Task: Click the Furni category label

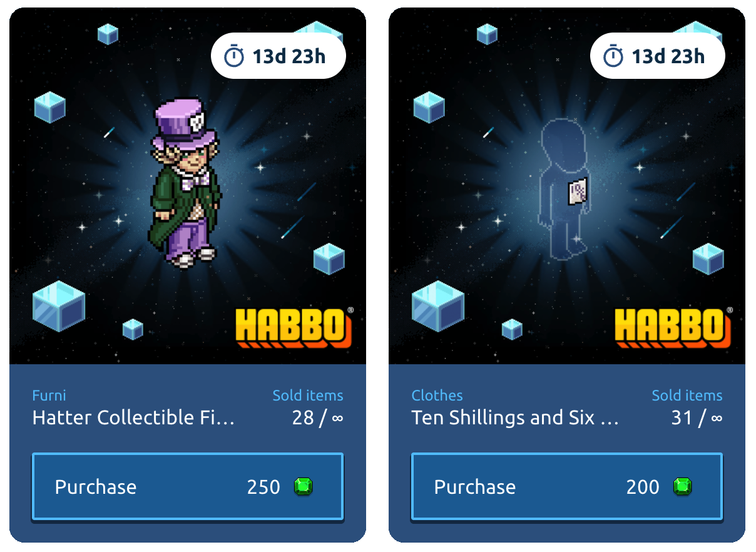Action: pyautogui.click(x=49, y=396)
